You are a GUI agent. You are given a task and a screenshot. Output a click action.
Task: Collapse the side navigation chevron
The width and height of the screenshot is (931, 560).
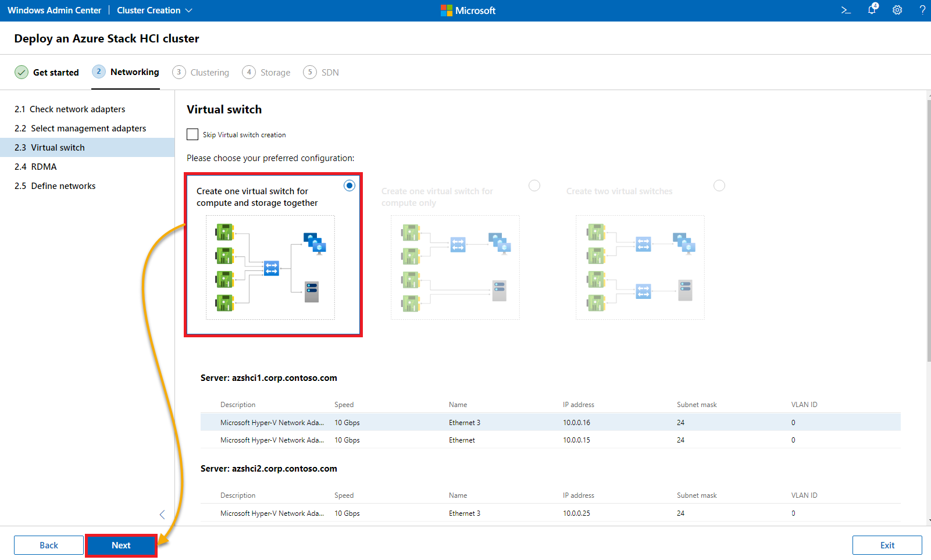(162, 515)
